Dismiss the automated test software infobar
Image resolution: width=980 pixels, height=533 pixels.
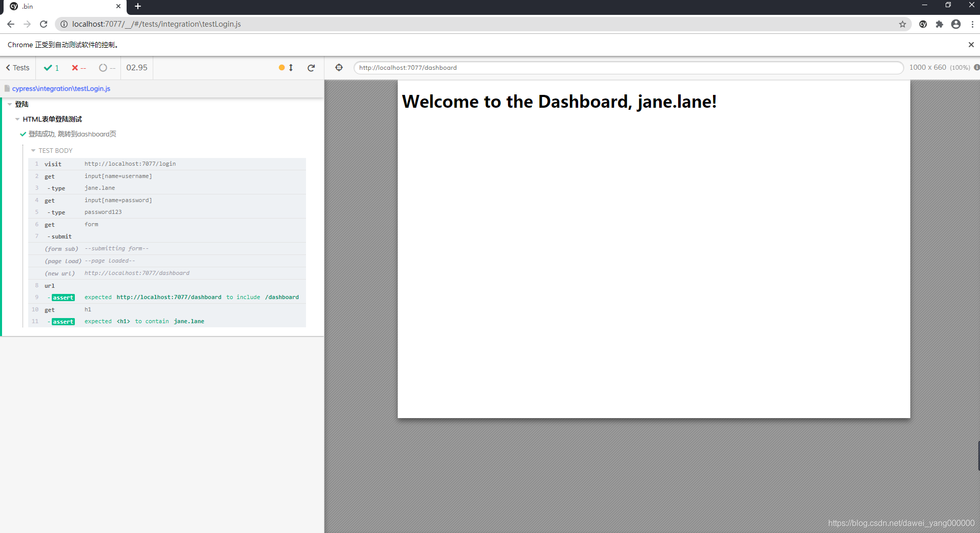click(971, 45)
